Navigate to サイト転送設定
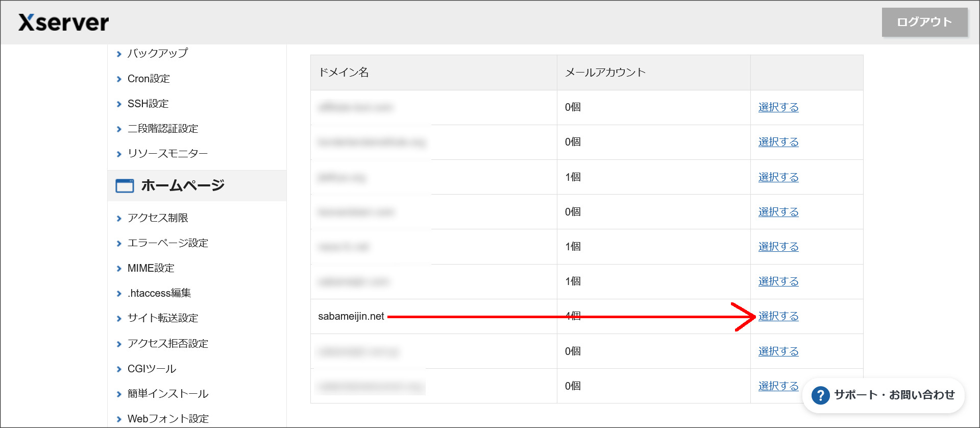The image size is (980, 428). tap(162, 318)
